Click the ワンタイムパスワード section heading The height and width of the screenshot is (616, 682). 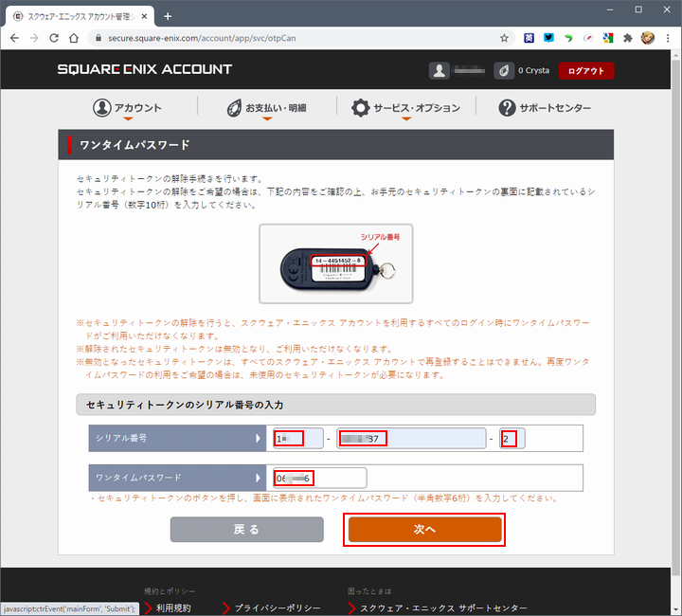point(135,145)
